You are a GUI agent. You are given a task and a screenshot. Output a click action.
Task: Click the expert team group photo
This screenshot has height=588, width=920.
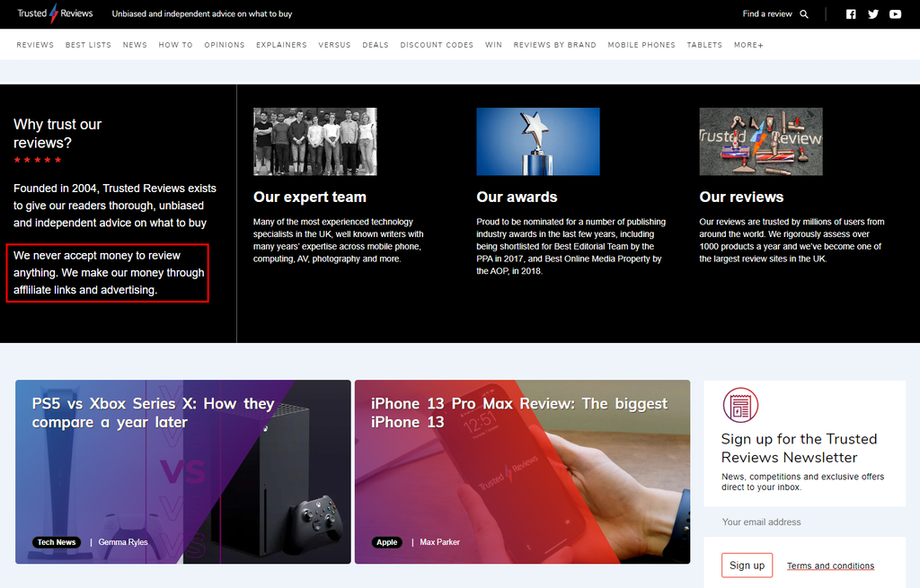[314, 141]
